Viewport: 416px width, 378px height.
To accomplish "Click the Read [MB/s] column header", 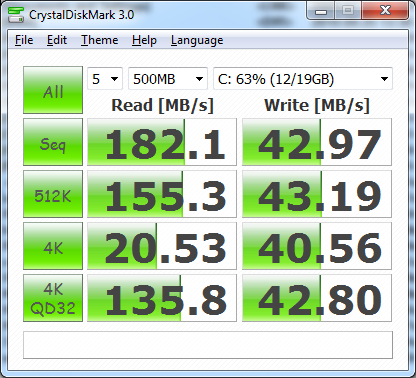I will coord(162,105).
